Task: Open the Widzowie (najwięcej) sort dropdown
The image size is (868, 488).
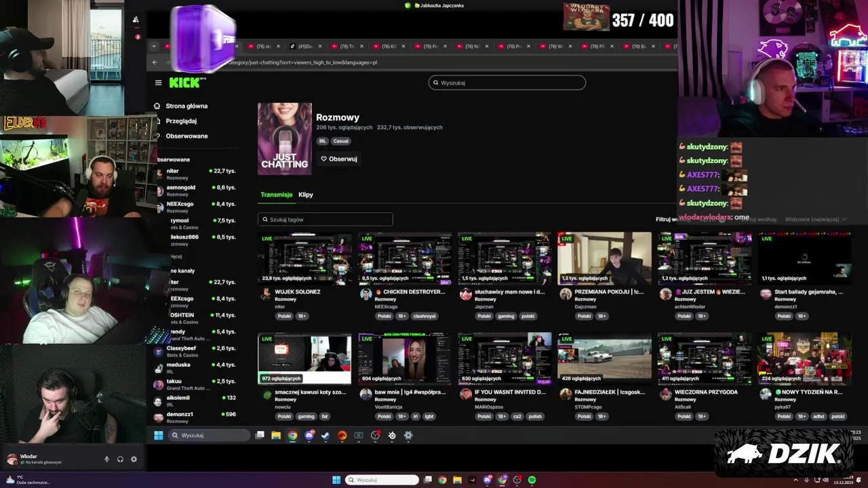Action: point(816,219)
